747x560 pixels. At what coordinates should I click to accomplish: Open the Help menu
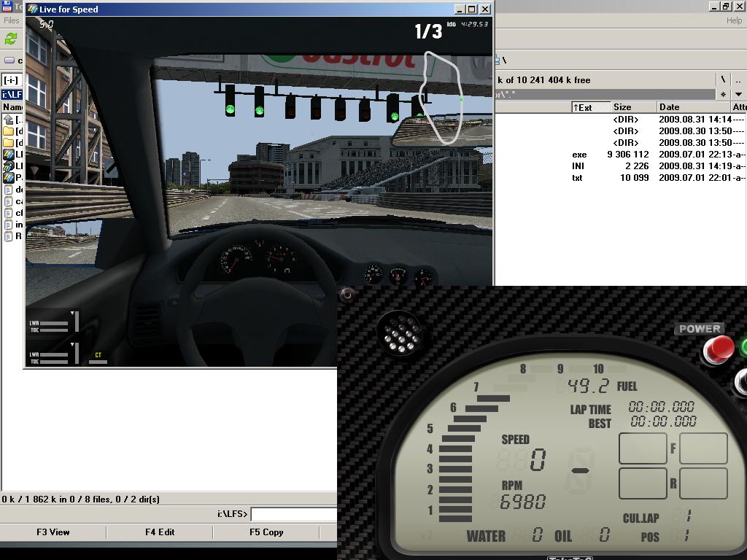734,20
